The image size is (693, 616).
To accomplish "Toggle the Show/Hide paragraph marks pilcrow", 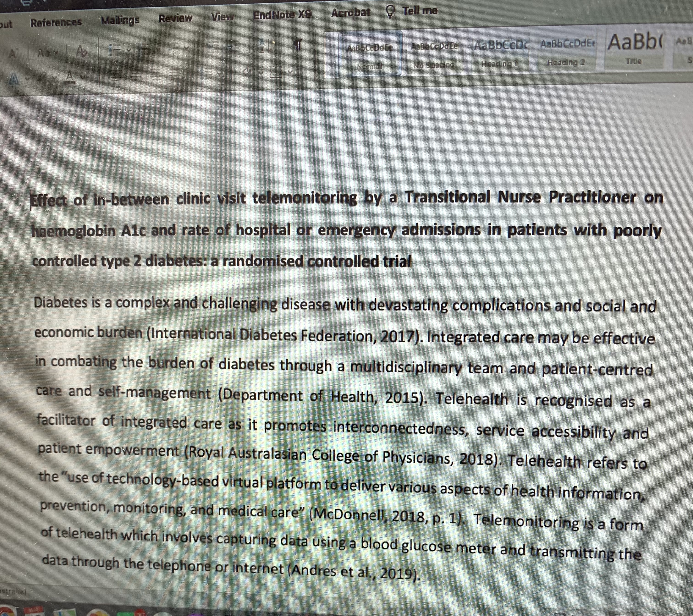I will (x=297, y=45).
